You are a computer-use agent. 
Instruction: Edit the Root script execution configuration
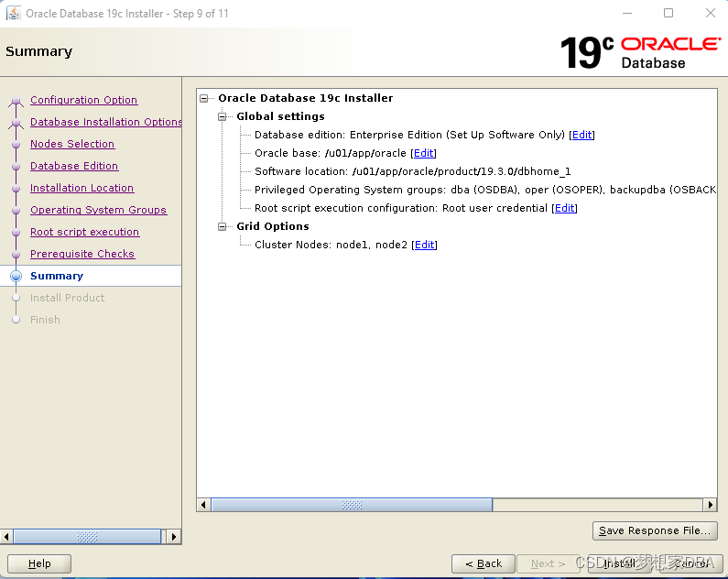point(565,208)
